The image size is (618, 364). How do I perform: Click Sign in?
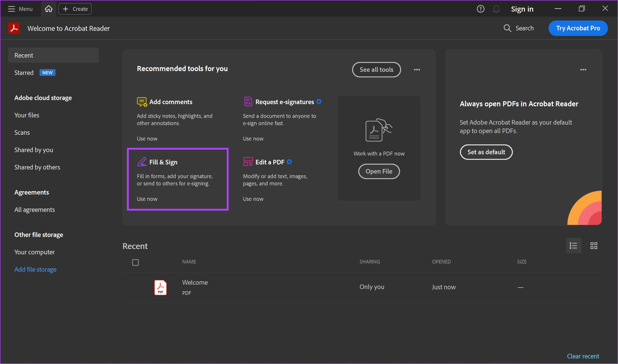click(522, 9)
